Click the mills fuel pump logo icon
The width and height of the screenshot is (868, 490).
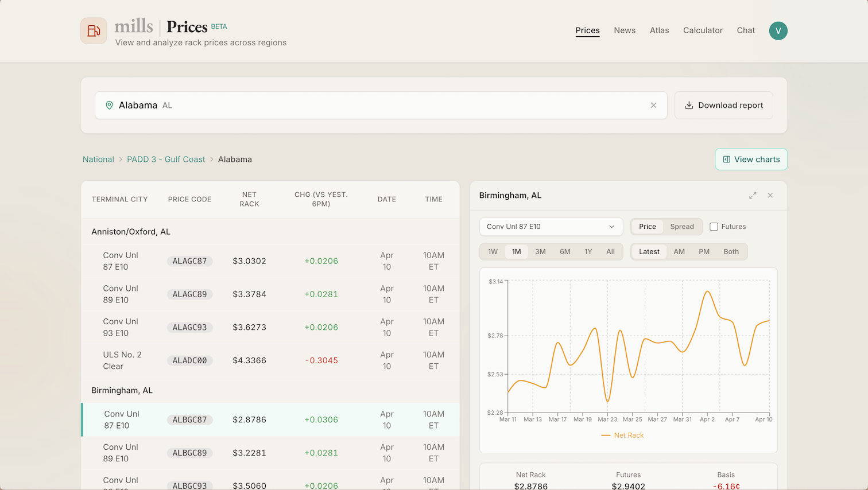93,30
